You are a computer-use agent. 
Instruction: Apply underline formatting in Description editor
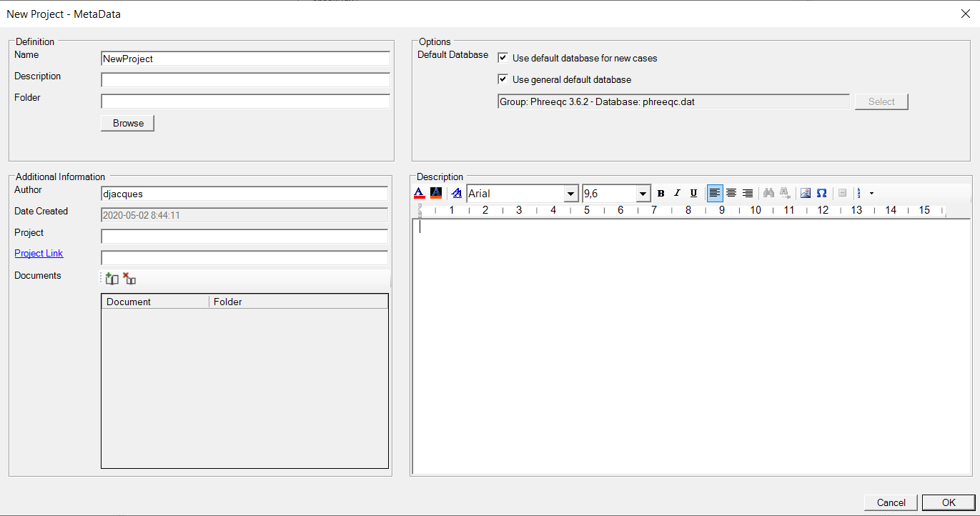pyautogui.click(x=693, y=193)
